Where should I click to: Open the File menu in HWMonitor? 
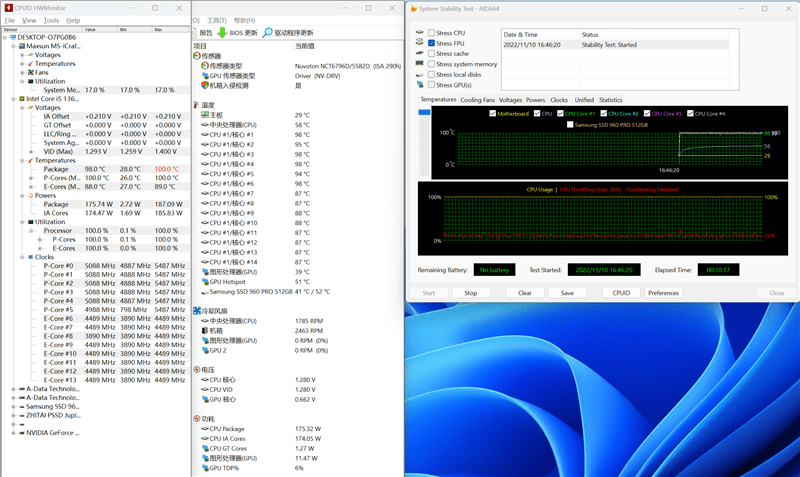(10, 20)
